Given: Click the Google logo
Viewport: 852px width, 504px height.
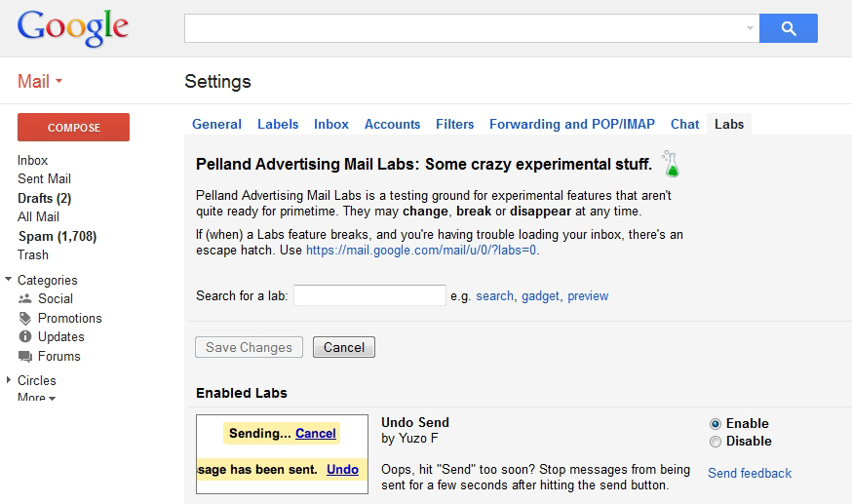Looking at the screenshot, I should pos(73,29).
